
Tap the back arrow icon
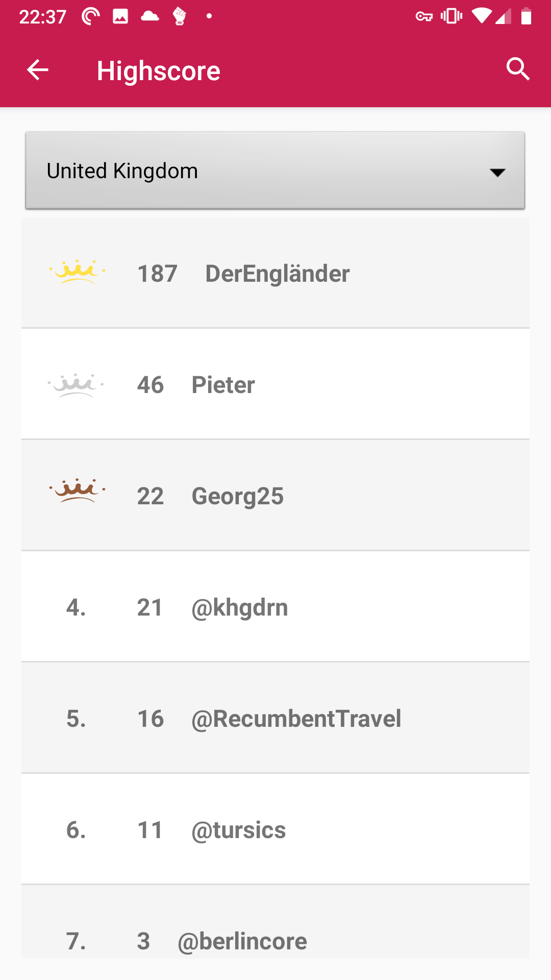coord(38,70)
